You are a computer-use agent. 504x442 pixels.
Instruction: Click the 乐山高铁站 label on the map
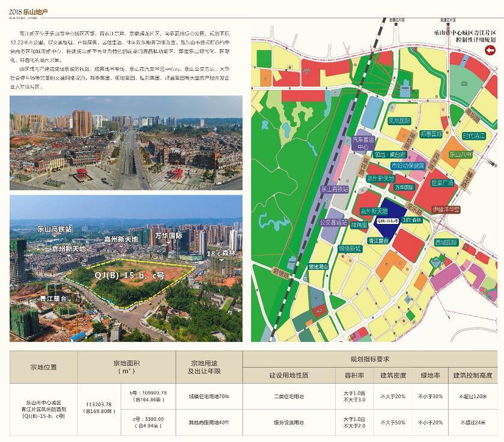coord(335,189)
